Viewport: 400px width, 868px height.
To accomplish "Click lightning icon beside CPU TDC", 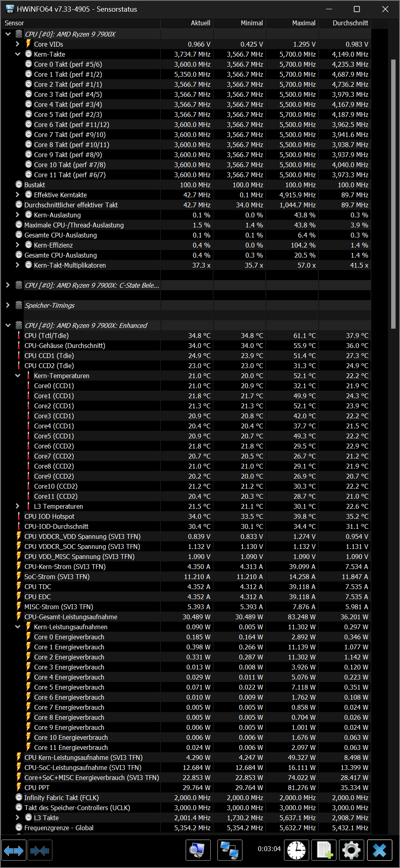I will tap(19, 586).
